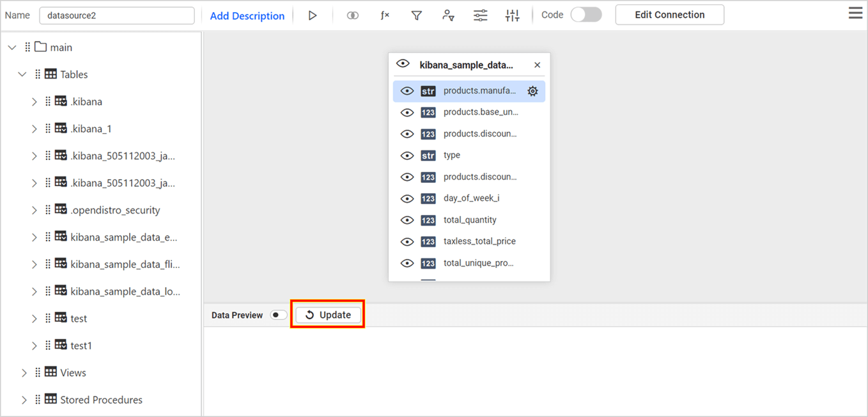Hide the products.base_un… column
Screen dimensions: 868x417
(x=407, y=113)
